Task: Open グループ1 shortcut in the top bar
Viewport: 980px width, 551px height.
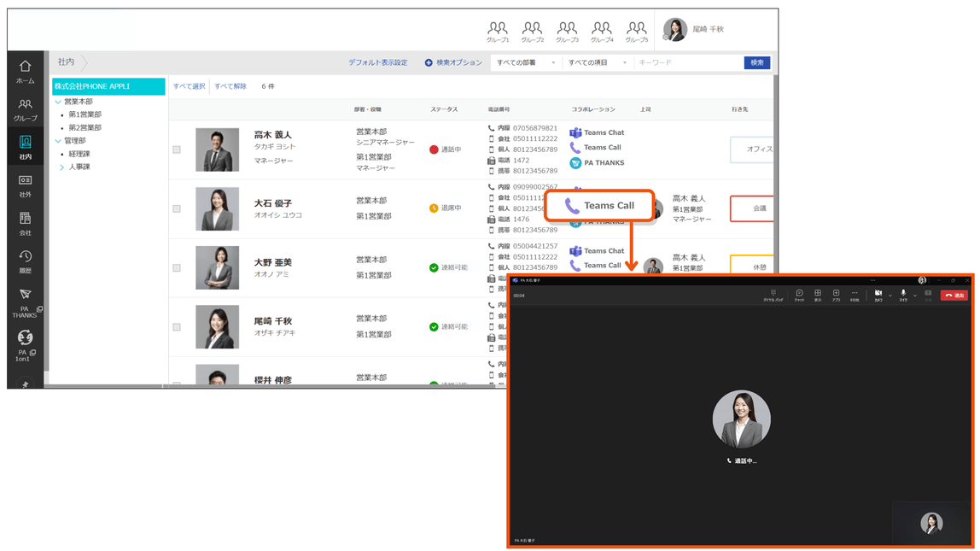Action: pos(498,32)
